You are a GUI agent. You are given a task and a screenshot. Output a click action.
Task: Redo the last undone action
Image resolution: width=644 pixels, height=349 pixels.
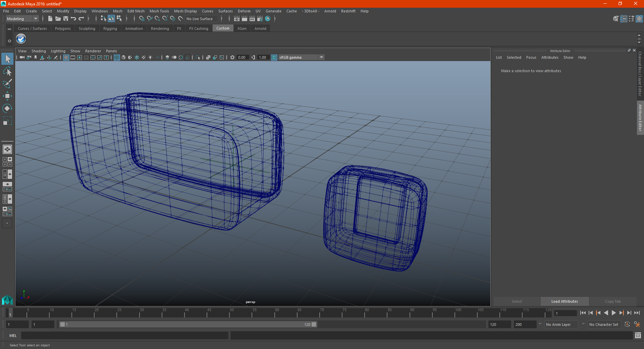[81, 19]
